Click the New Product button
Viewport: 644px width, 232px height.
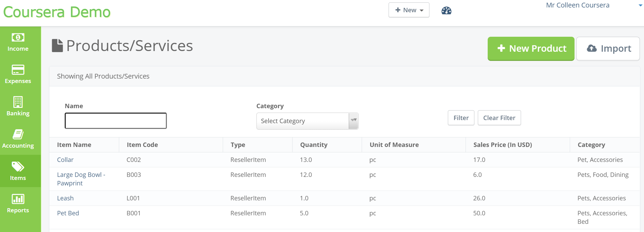click(531, 49)
